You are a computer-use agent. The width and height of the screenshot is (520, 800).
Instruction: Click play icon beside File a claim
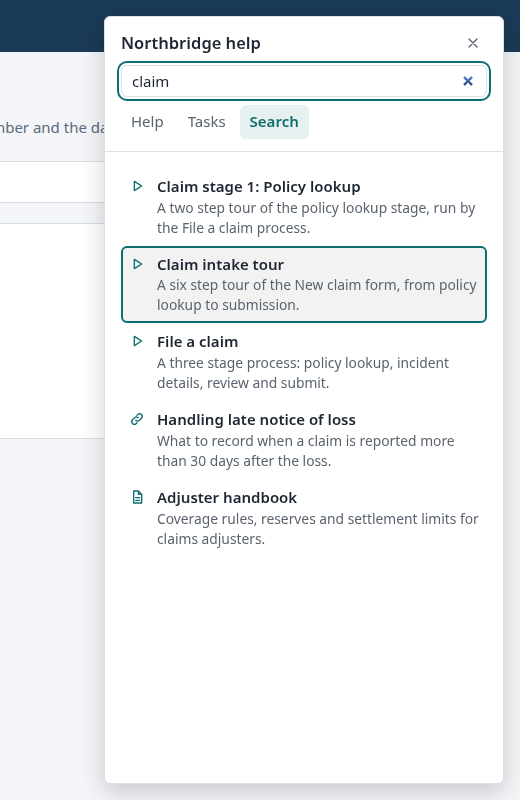click(137, 341)
